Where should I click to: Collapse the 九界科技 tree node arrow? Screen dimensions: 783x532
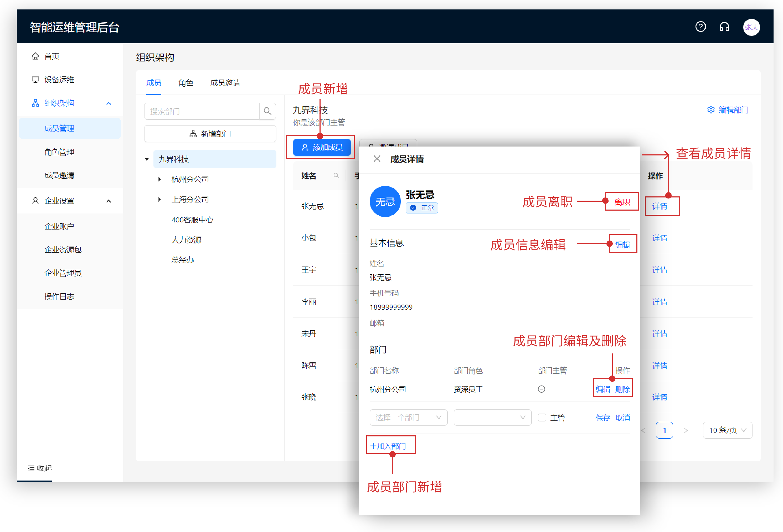tap(147, 159)
